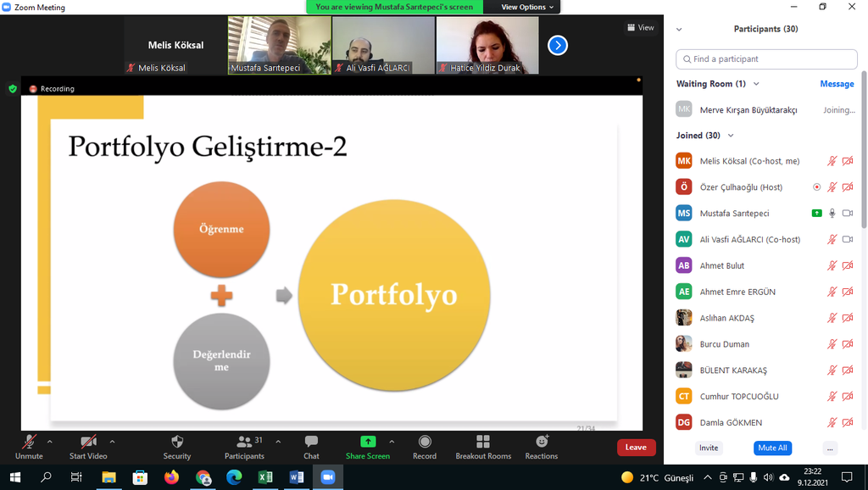The width and height of the screenshot is (868, 490).
Task: Open Breakout Rooms
Action: (x=483, y=443)
